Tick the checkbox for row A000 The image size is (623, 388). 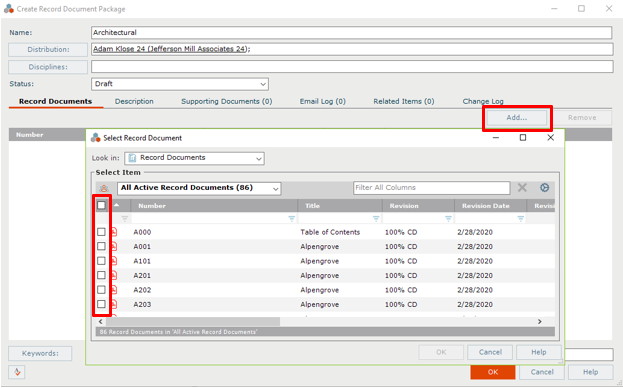(x=101, y=232)
